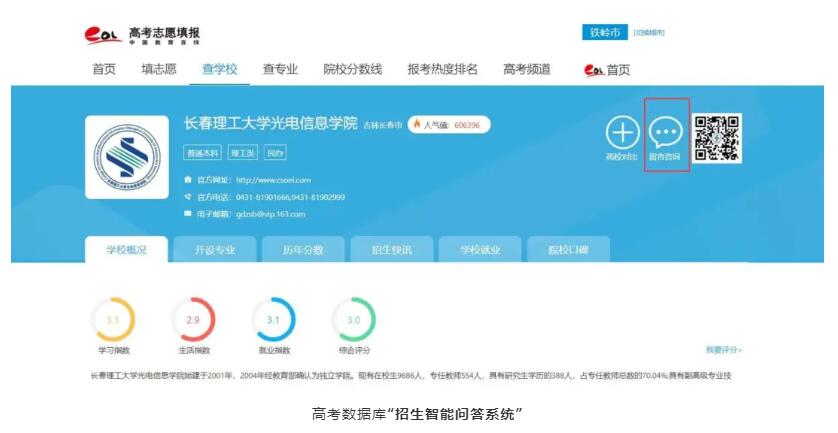This screenshot has width=838, height=433.
Task: Click the home icon beside 官方网址
Action: [188, 180]
